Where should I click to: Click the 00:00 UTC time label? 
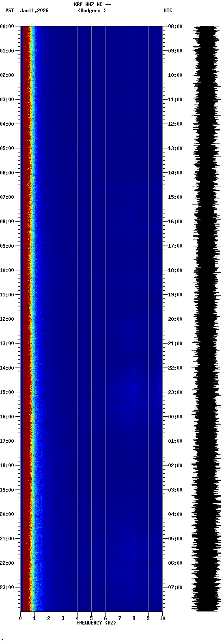pyautogui.click(x=175, y=417)
